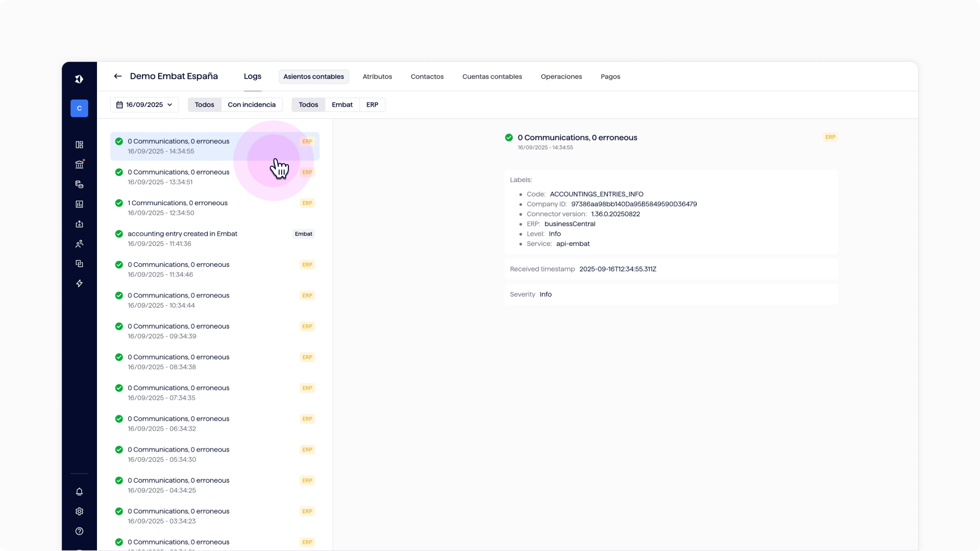Filter log source to Embat

[x=342, y=105]
